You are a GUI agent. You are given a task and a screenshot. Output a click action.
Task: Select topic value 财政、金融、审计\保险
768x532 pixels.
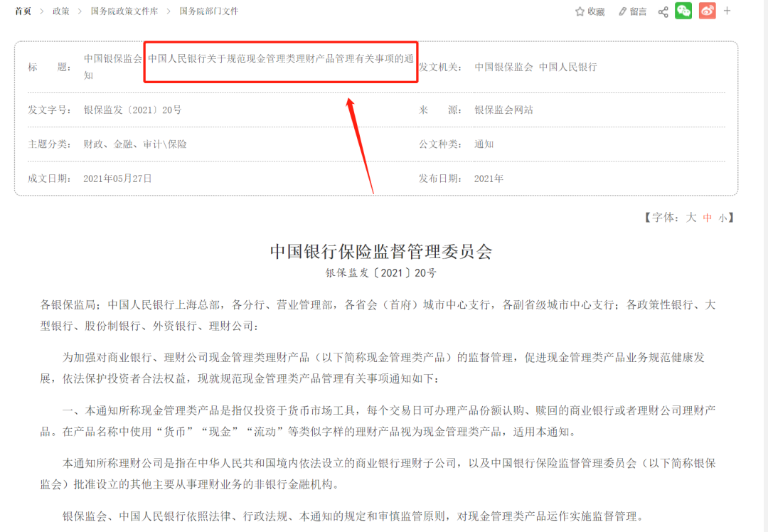[135, 144]
